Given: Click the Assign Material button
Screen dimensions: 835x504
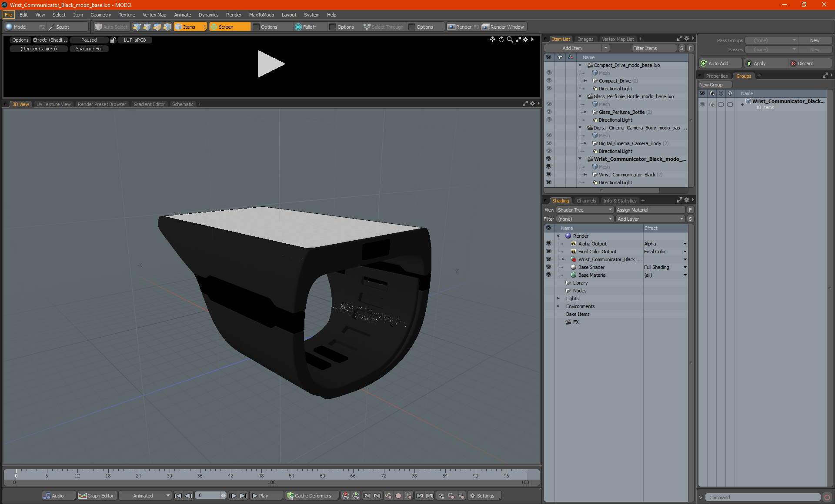Looking at the screenshot, I should point(650,210).
